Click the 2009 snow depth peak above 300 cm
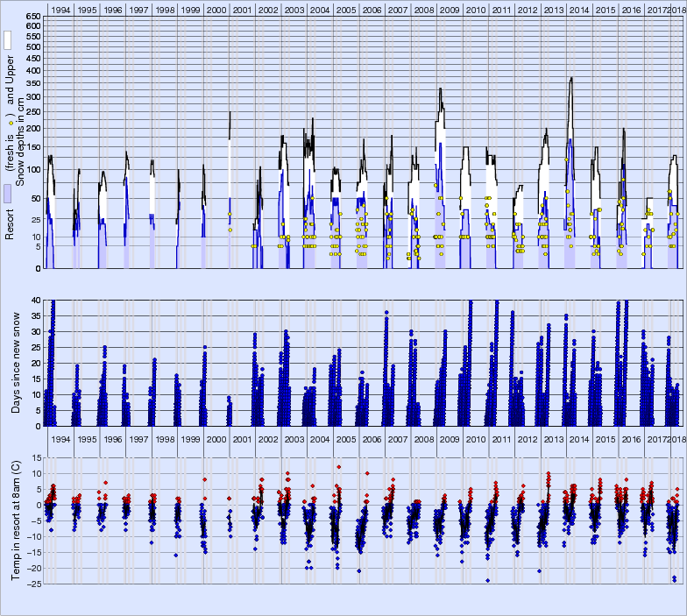Image resolution: width=687 pixels, height=616 pixels. [x=440, y=89]
